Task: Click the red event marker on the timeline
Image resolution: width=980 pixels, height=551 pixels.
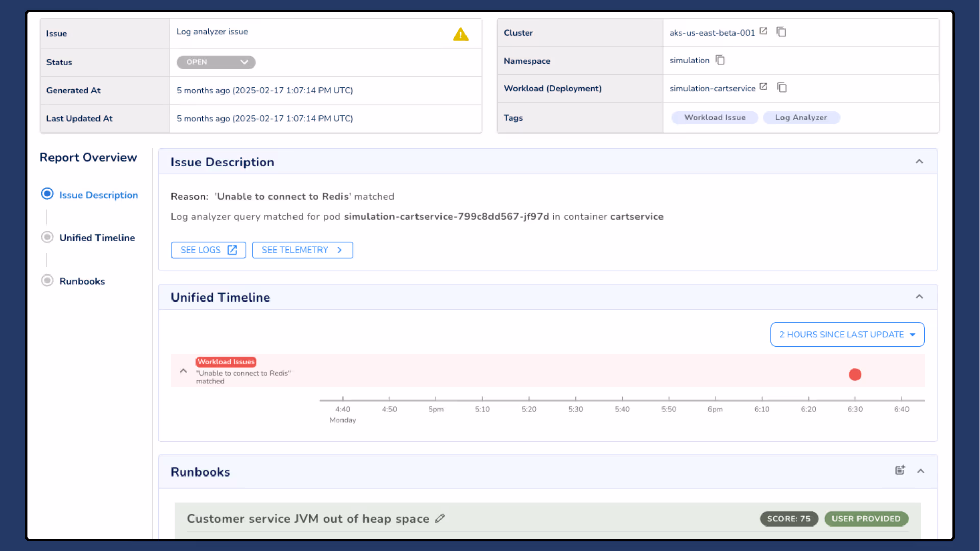Action: [855, 374]
